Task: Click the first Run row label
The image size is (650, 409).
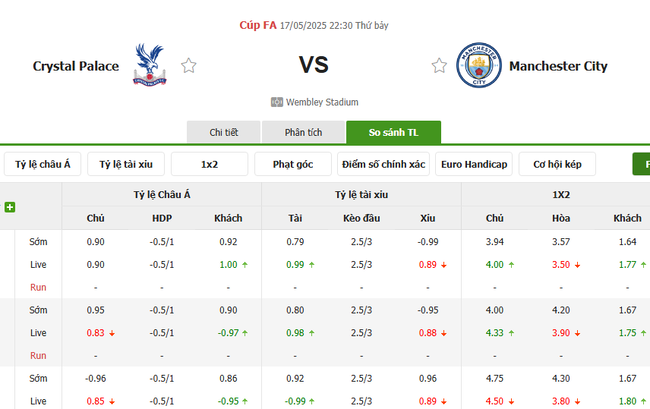Action: pos(38,286)
